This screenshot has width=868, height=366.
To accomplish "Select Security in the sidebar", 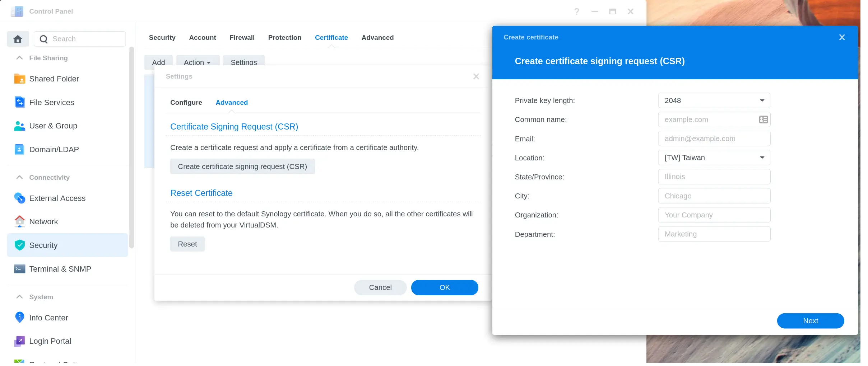I will [68, 245].
